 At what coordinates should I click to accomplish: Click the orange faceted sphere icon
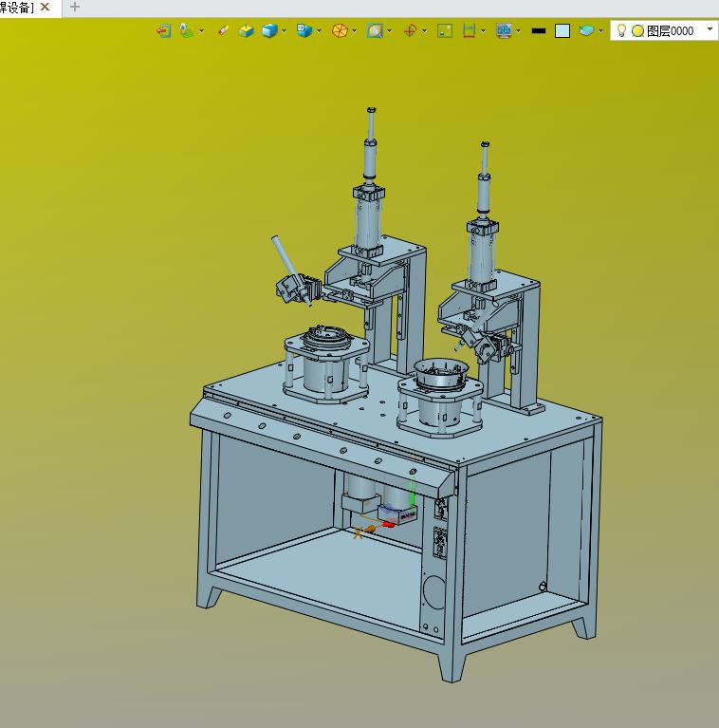point(340,31)
